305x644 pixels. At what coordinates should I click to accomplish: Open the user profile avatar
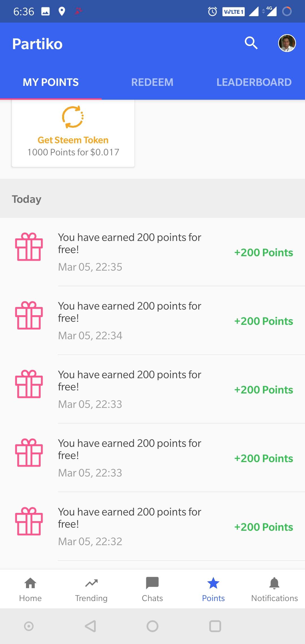(287, 43)
